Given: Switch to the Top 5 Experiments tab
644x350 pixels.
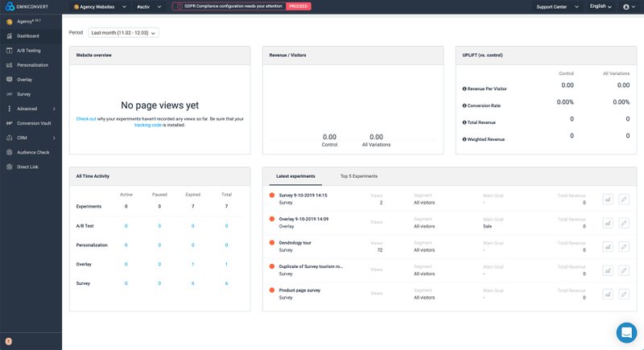Looking at the screenshot, I should click(x=358, y=175).
